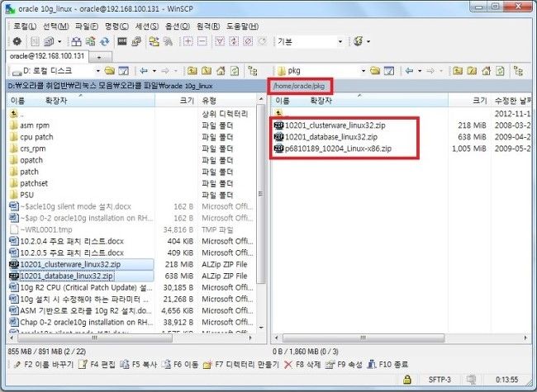Click the Unselect Files minus icon

pos(202,42)
